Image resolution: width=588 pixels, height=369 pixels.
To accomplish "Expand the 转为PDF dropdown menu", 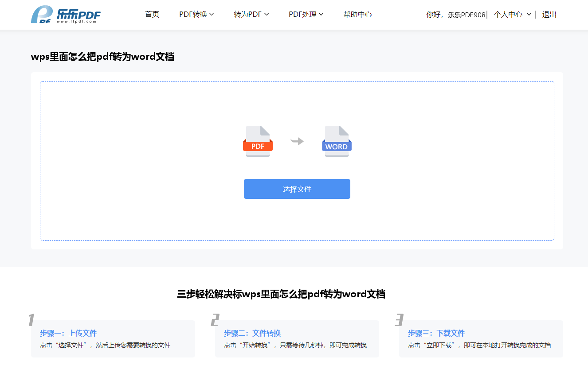I will click(x=251, y=15).
